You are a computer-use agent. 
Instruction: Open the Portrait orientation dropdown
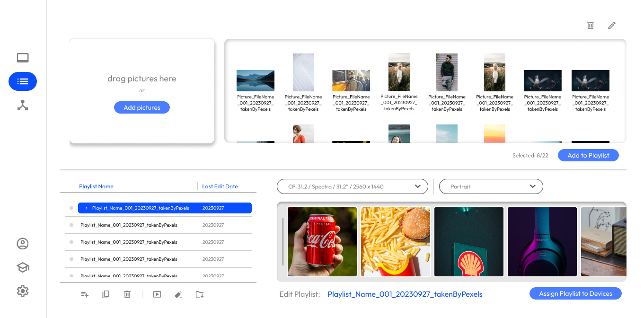(x=491, y=186)
